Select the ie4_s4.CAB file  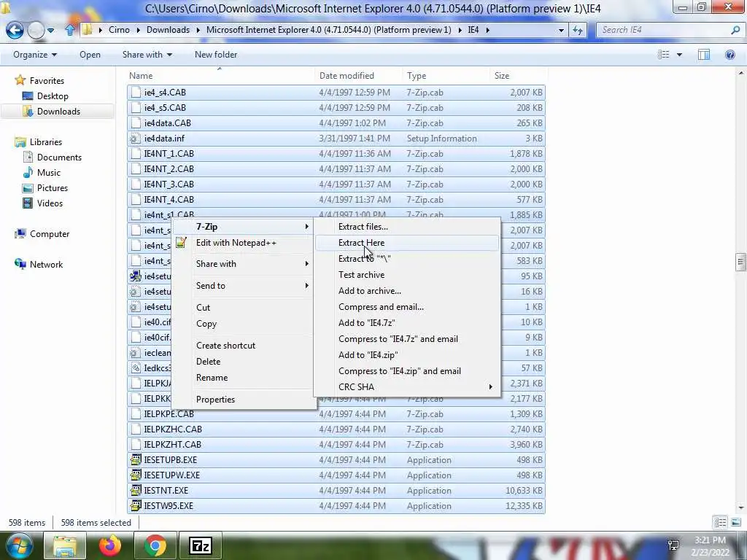tap(336, 93)
